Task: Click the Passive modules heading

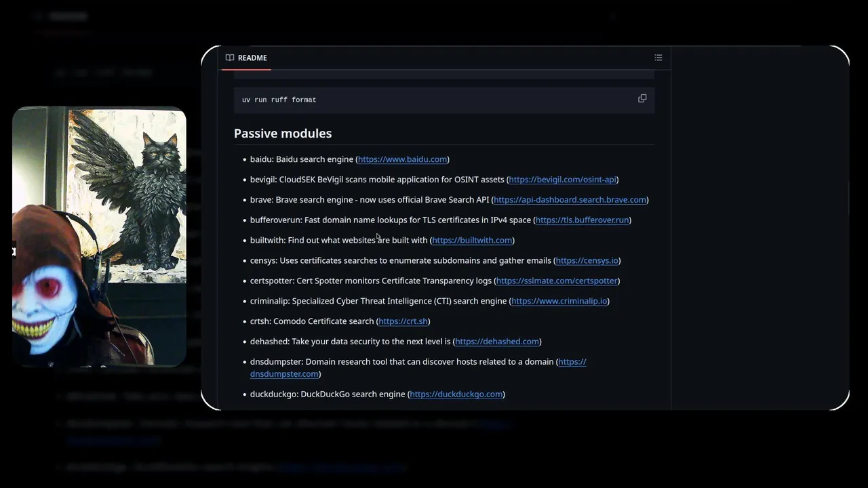Action: [283, 134]
